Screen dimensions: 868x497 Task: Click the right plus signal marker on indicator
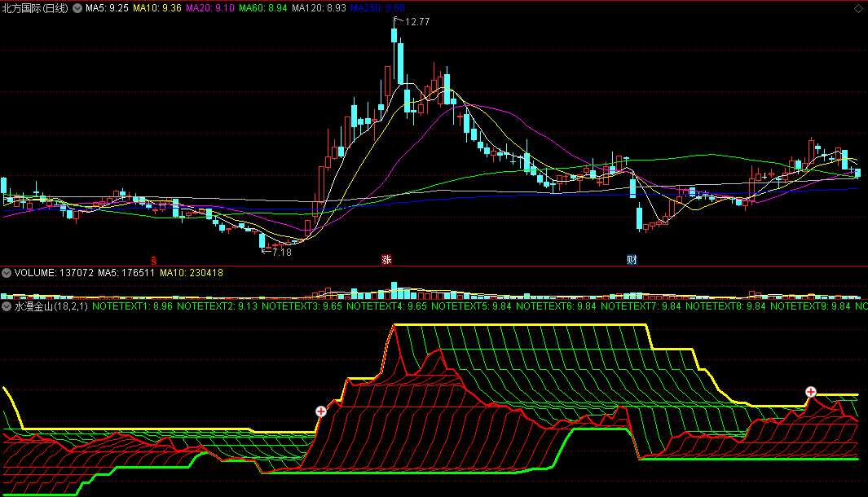click(810, 392)
